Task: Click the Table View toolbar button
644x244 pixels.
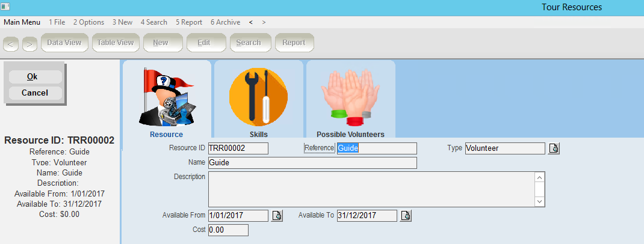Action: (116, 43)
